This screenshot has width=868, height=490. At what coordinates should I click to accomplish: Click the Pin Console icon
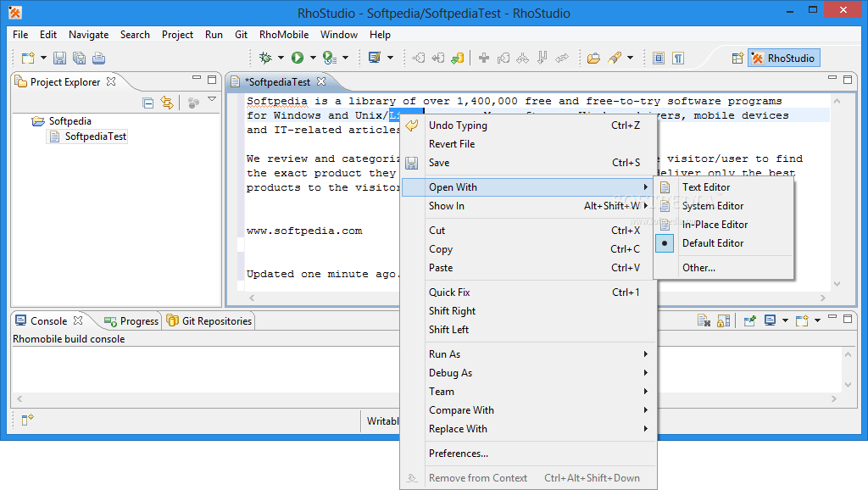click(x=749, y=320)
